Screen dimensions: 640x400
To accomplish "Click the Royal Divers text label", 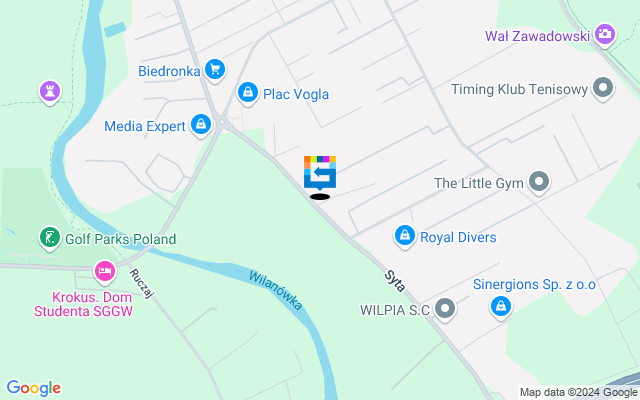I will click(458, 237).
